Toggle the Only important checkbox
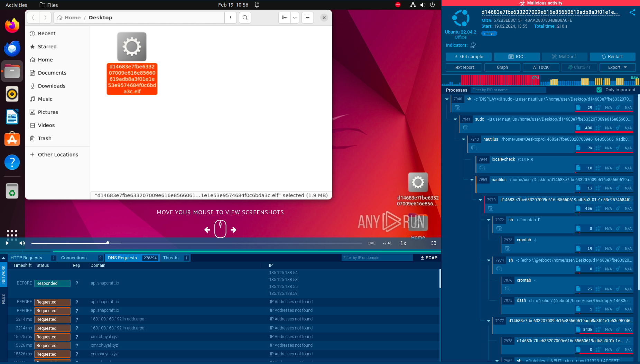640x364 pixels. coord(599,90)
